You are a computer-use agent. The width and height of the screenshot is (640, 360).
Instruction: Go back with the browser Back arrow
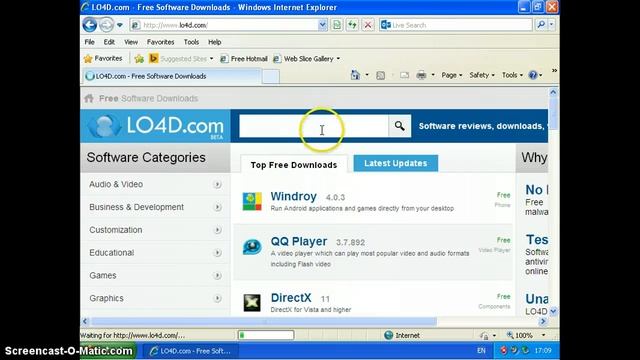tap(89, 25)
